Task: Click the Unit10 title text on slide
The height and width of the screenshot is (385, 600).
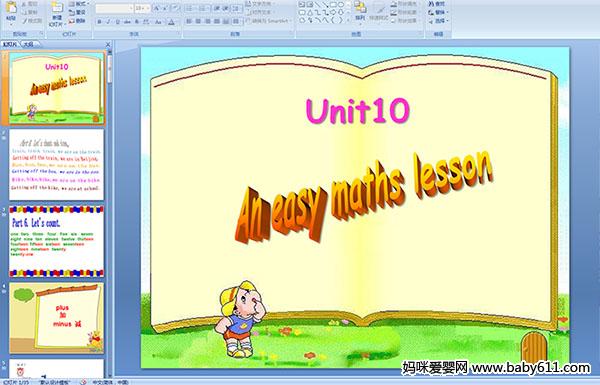Action: click(x=358, y=111)
